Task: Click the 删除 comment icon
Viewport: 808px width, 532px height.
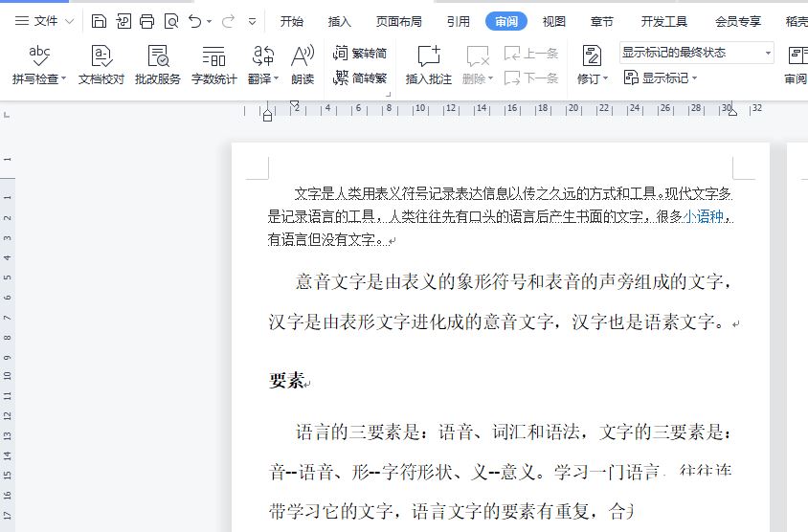Action: (477, 55)
